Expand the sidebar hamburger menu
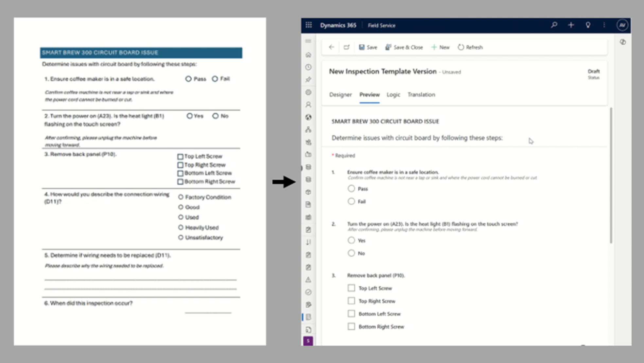This screenshot has width=644, height=363. coord(308,41)
